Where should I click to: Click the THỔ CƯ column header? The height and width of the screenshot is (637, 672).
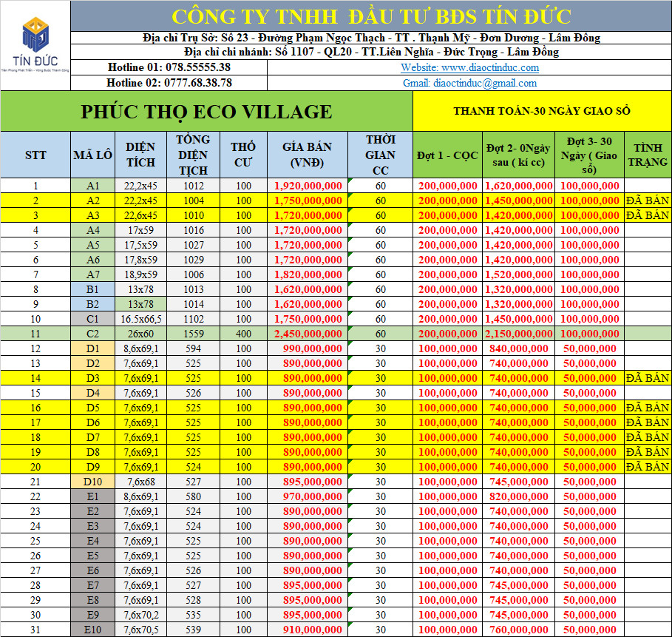click(243, 155)
